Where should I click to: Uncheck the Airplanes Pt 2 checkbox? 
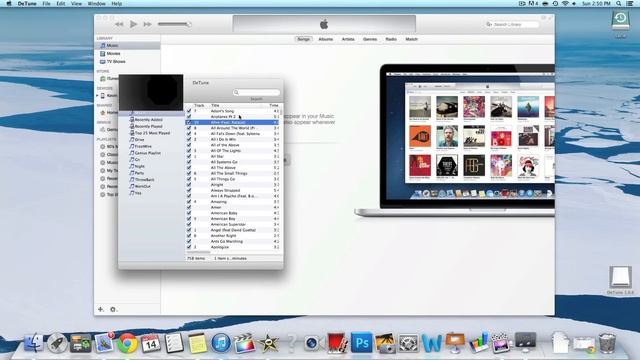189,117
